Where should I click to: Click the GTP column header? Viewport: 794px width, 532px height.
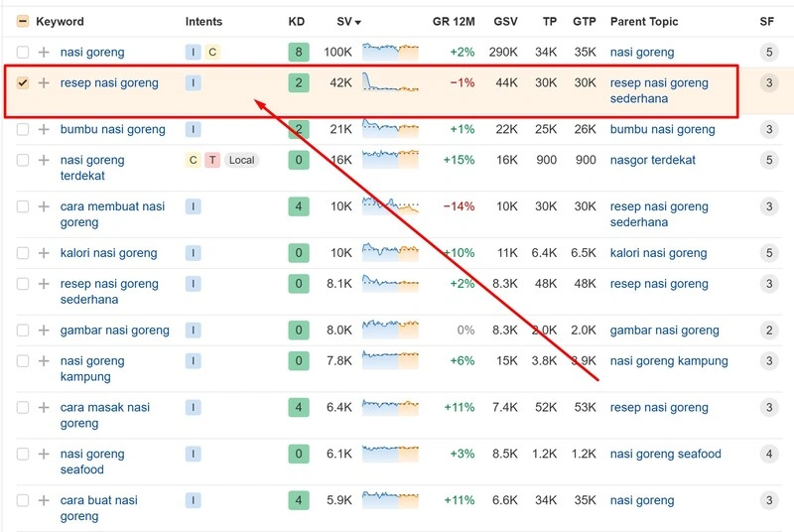[x=585, y=22]
